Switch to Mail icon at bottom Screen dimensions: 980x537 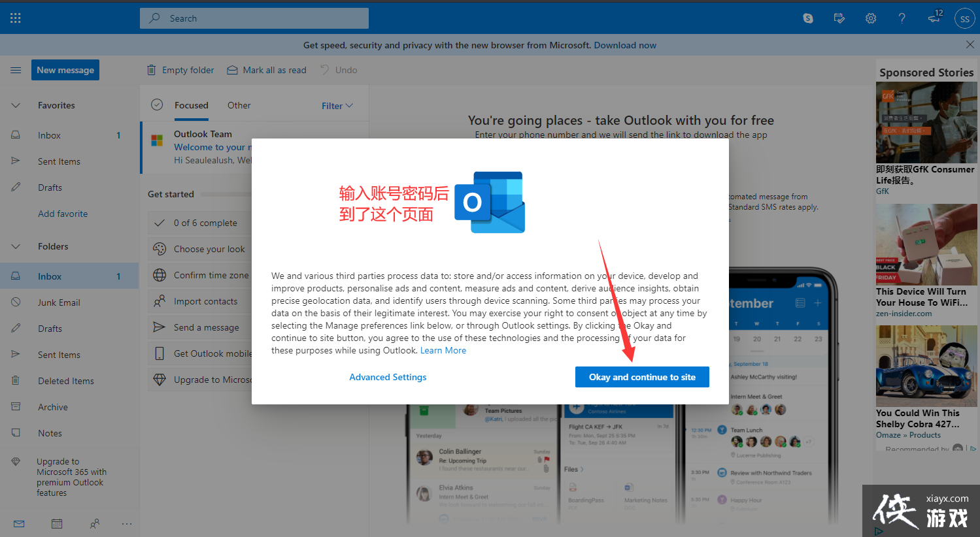coord(19,523)
